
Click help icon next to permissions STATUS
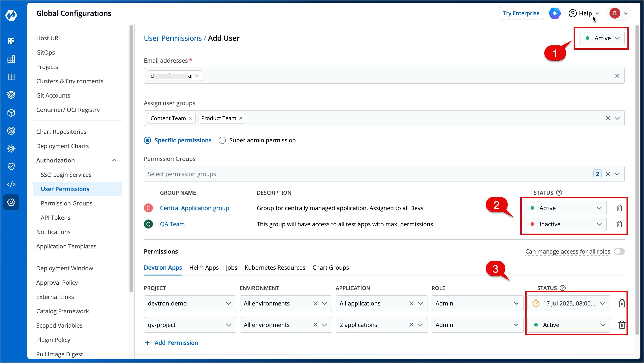[x=562, y=288]
